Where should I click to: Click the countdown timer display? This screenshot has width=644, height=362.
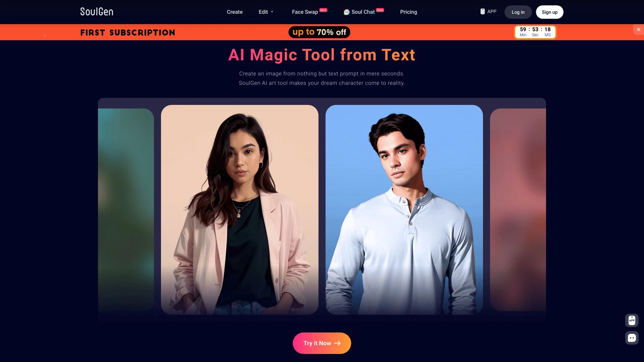[535, 31]
